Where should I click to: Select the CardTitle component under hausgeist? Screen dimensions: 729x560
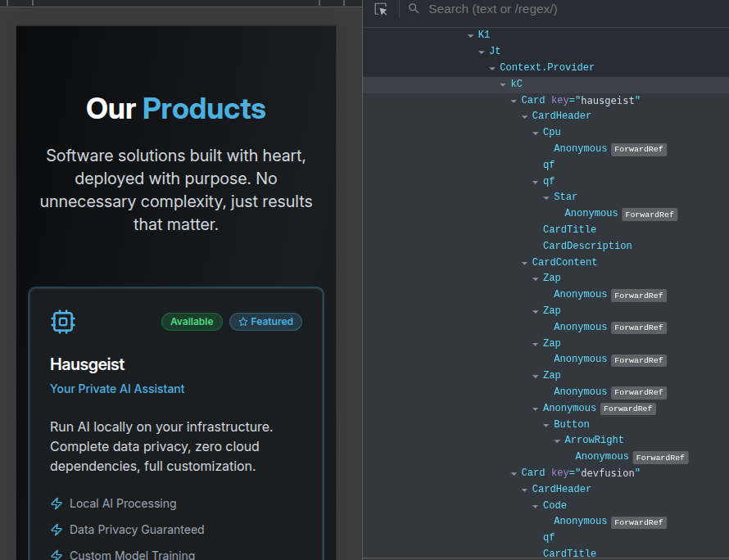(x=569, y=229)
